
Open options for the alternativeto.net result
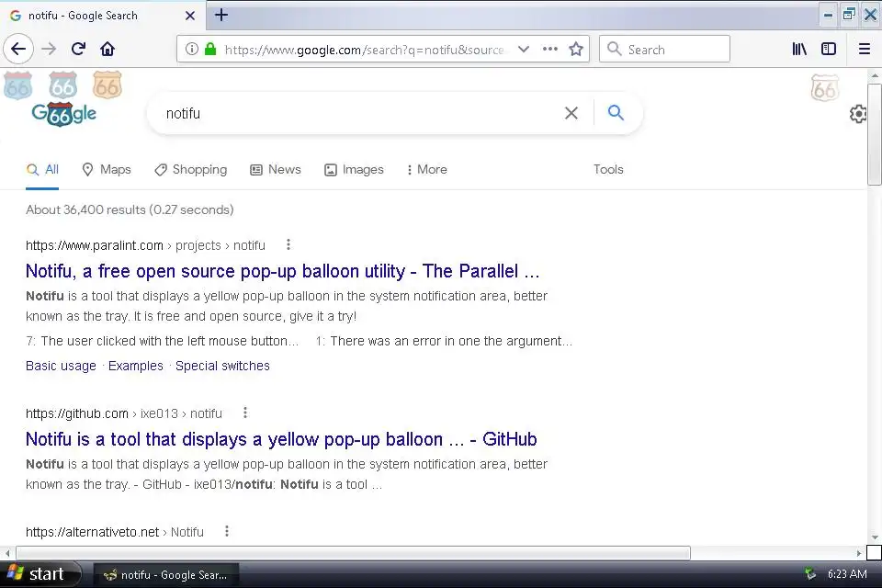click(x=226, y=531)
